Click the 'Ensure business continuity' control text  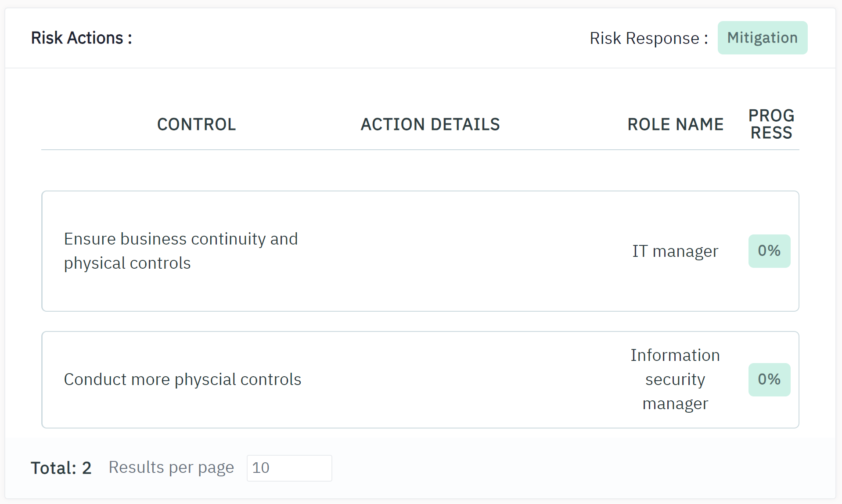[181, 251]
